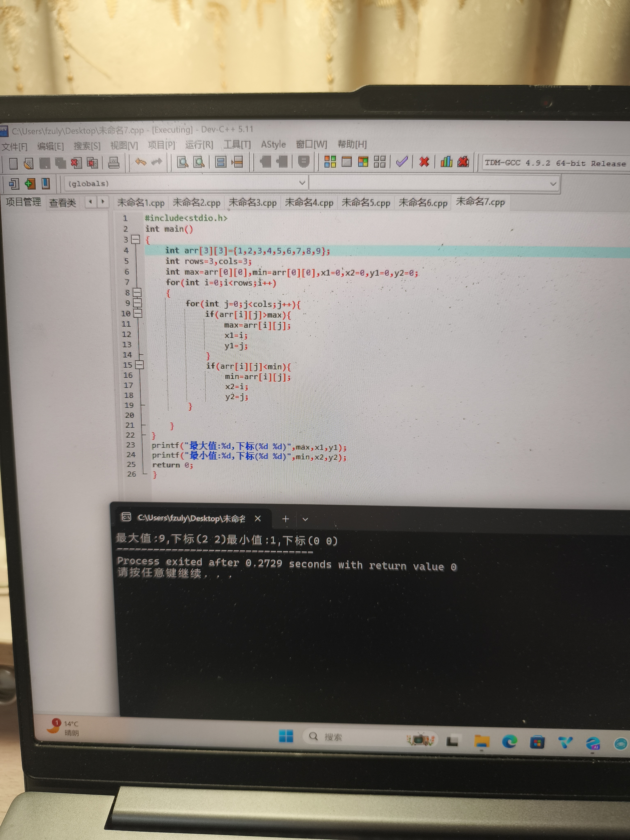This screenshot has height=840, width=630.
Task: Switch to the 查看类 panel tab
Action: tap(63, 203)
